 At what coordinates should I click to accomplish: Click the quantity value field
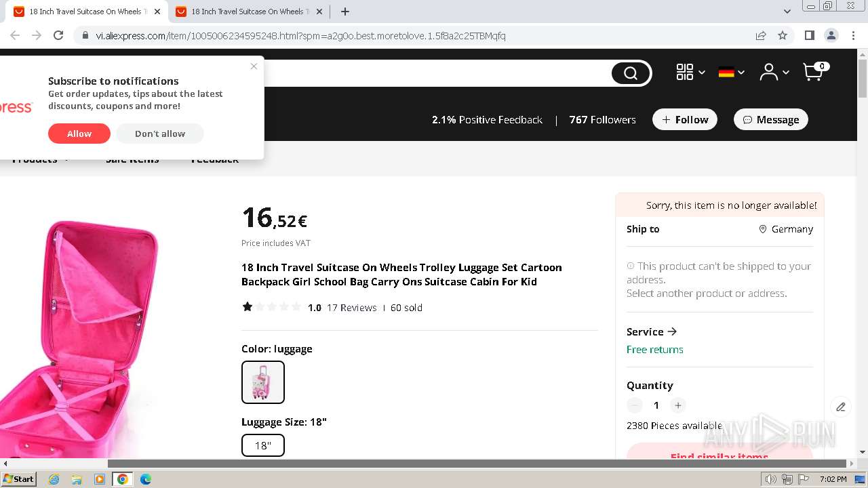(x=656, y=405)
